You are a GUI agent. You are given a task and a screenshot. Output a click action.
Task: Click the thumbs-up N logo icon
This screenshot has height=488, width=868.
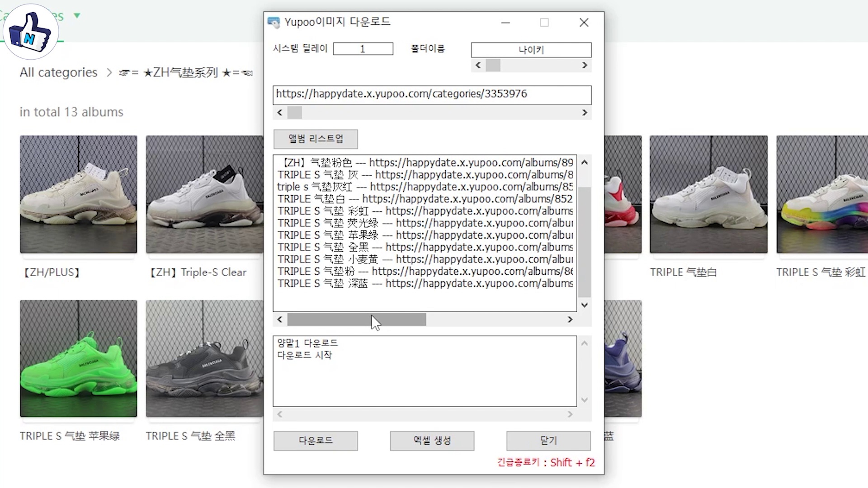tap(30, 32)
